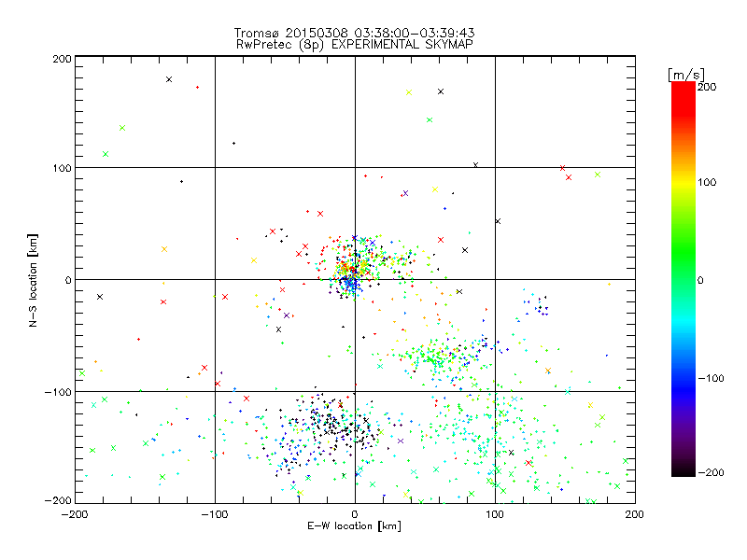Click the color bar's '-100' label

(711, 378)
